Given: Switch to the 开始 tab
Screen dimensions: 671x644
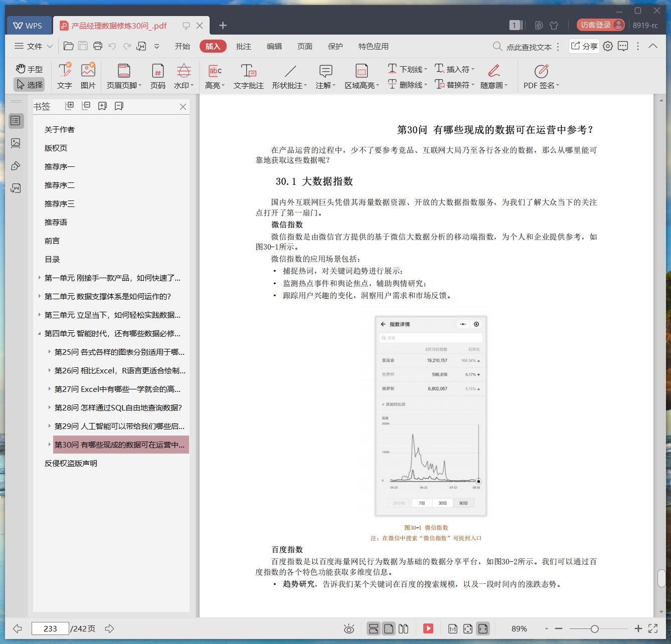Looking at the screenshot, I should point(182,46).
